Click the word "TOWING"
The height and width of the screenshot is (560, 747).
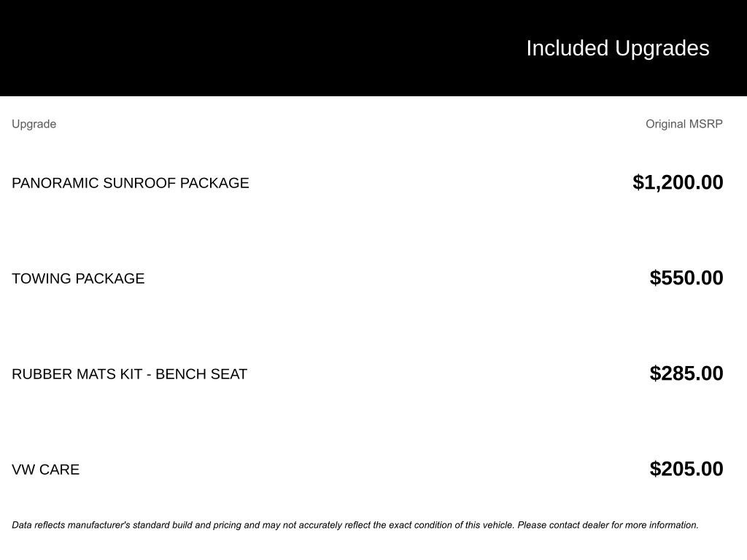tap(41, 279)
